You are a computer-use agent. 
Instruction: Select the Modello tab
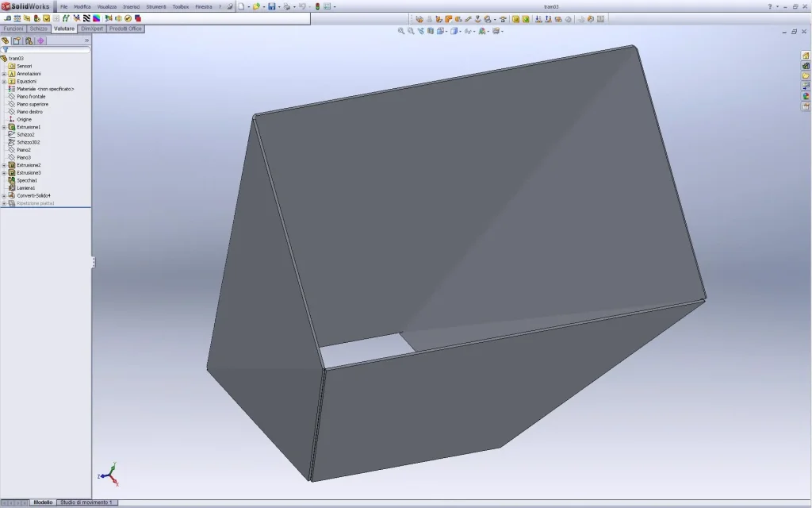point(43,502)
